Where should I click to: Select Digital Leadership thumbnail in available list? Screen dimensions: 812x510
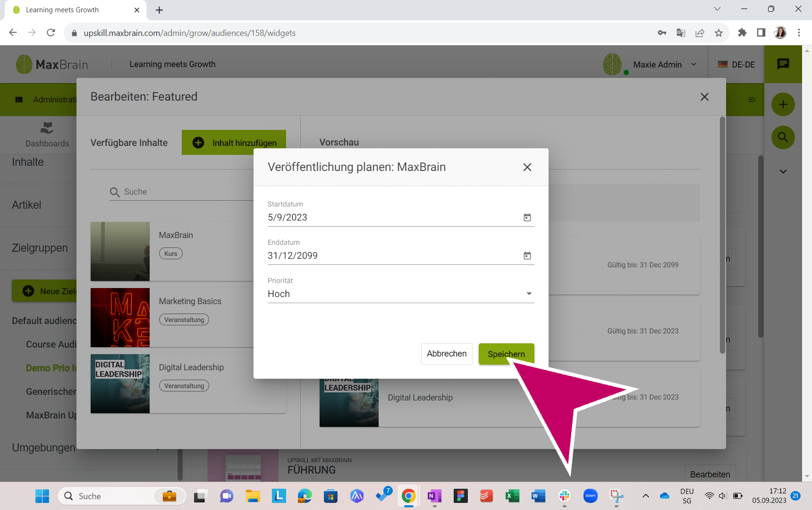[120, 383]
